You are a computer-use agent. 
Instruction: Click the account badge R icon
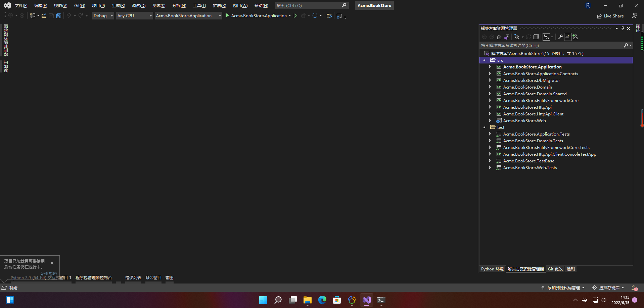click(x=588, y=5)
